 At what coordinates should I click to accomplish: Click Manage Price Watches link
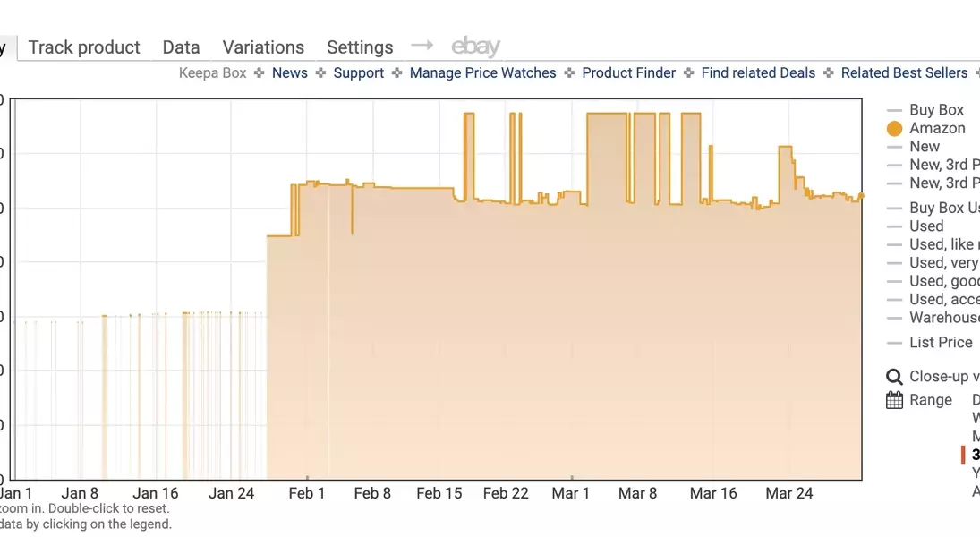pyautogui.click(x=482, y=73)
